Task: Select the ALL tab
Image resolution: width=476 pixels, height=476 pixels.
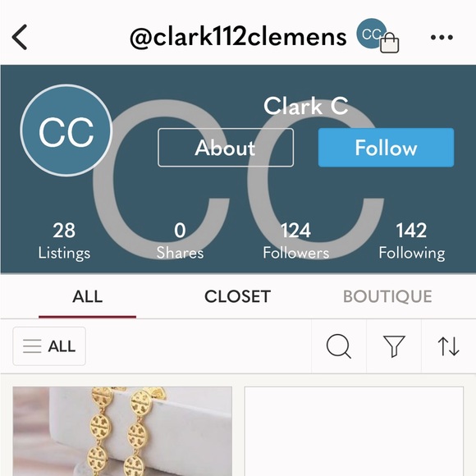Action: (88, 296)
